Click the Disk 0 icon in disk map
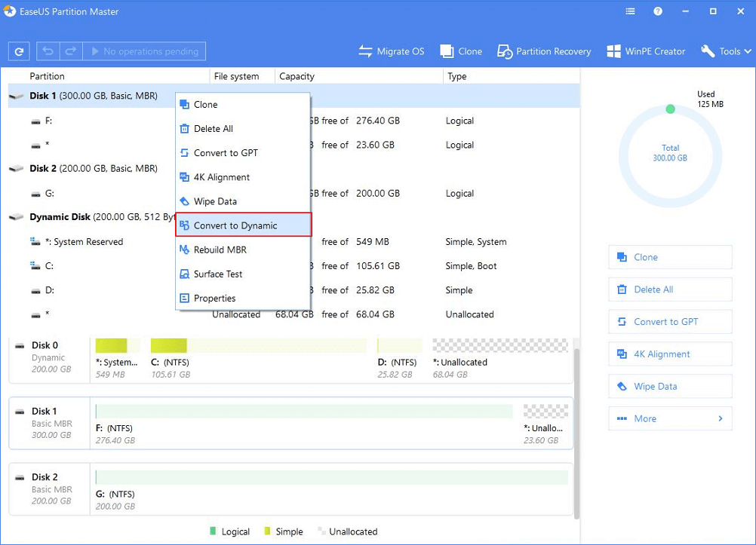This screenshot has height=545, width=756. (20, 345)
